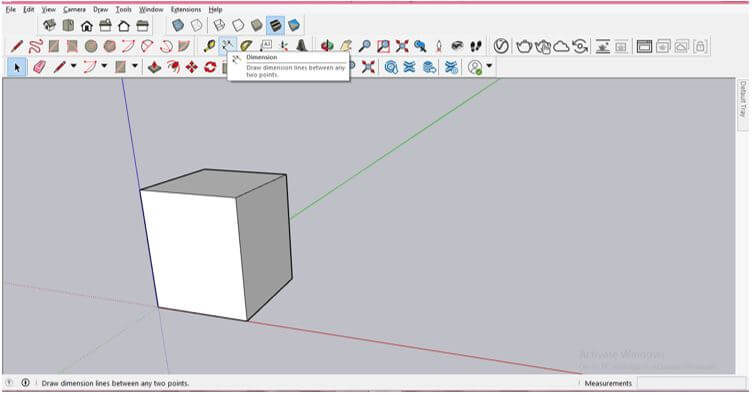Activate the Position Camera tool
Image resolution: width=753 pixels, height=394 pixels.
[438, 46]
